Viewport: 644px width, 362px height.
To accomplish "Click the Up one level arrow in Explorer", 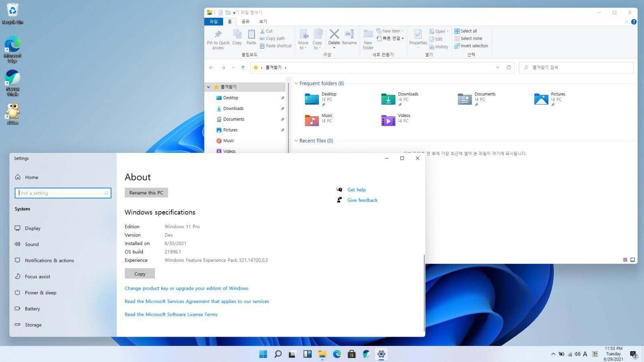I will click(x=243, y=68).
